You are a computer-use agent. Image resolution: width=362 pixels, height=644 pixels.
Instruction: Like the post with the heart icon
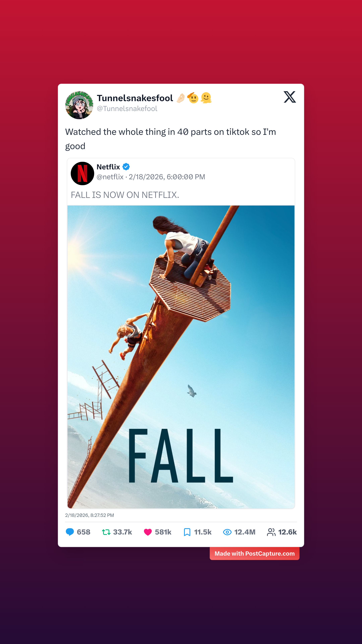click(148, 532)
